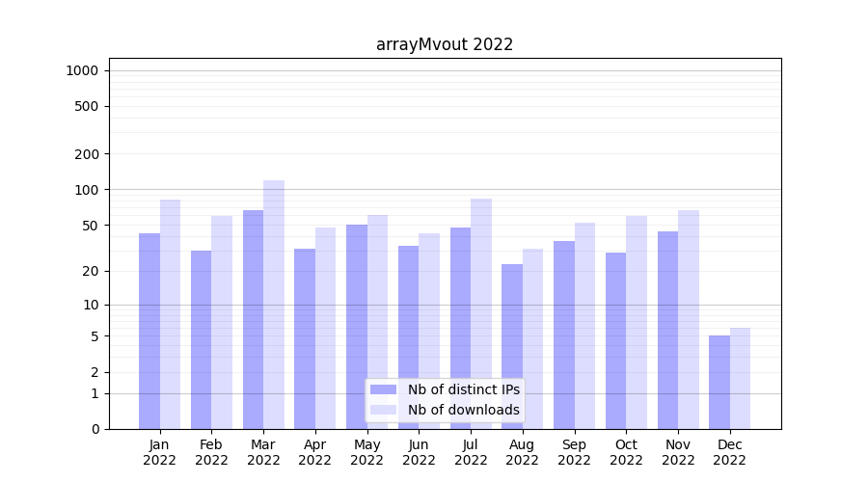The width and height of the screenshot is (868, 482).
Task: Click the 1000 y-axis tick label
Action: [x=82, y=70]
